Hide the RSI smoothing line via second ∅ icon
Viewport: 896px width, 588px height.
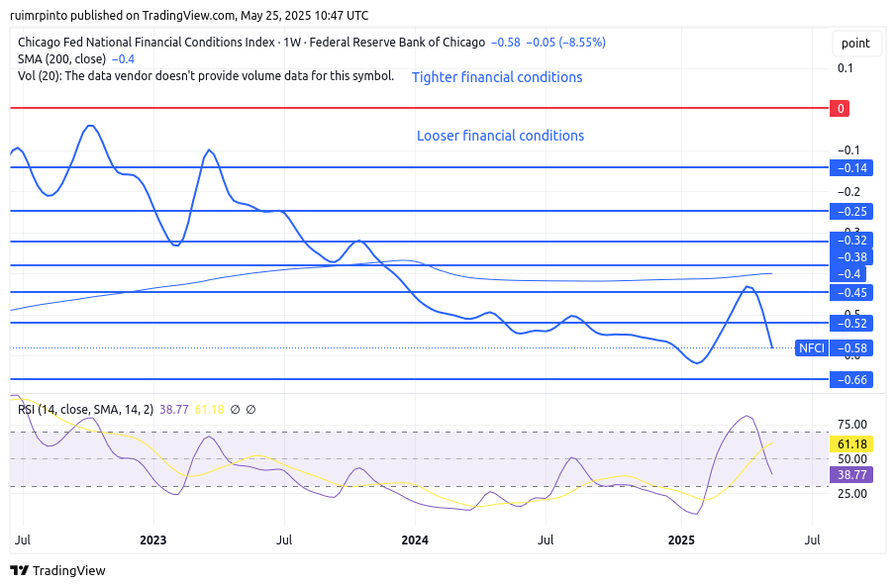(x=252, y=408)
